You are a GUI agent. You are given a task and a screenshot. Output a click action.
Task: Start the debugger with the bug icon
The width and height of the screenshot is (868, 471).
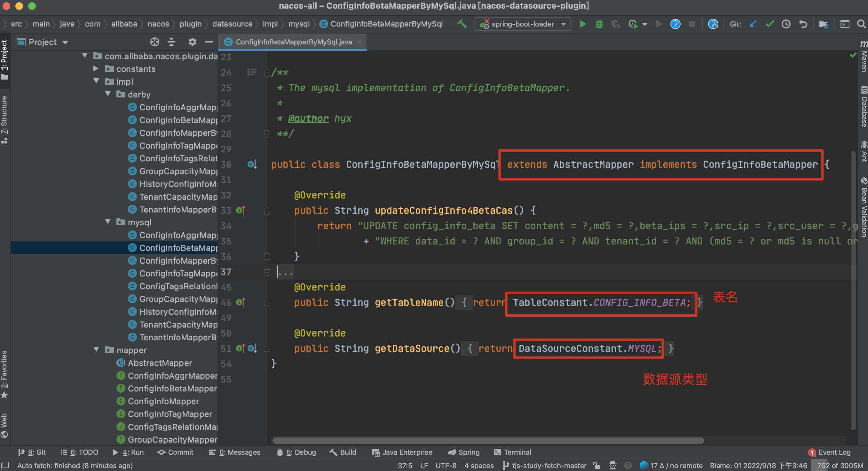pos(599,24)
